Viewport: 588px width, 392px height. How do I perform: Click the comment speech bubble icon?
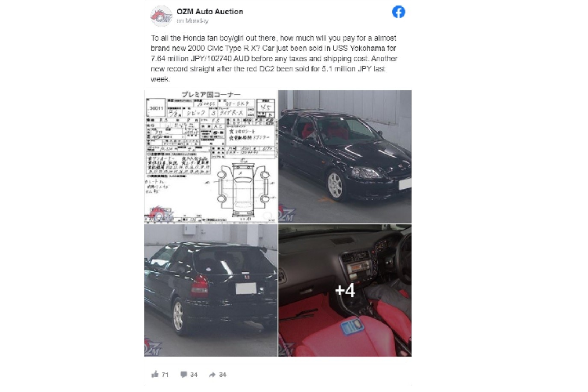(183, 375)
